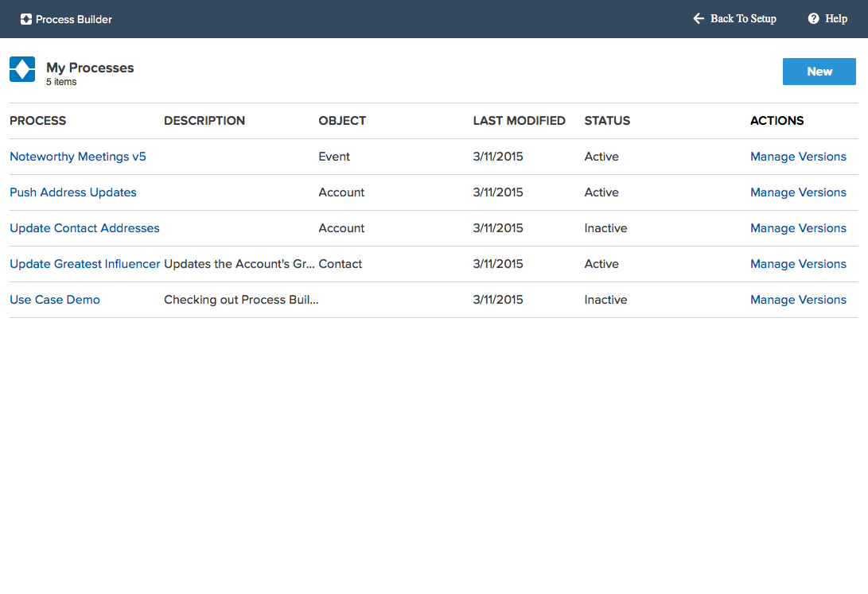Screen dimensions: 868x594
Task: Click the Active status of Update Greatest Influencer
Action: click(601, 264)
